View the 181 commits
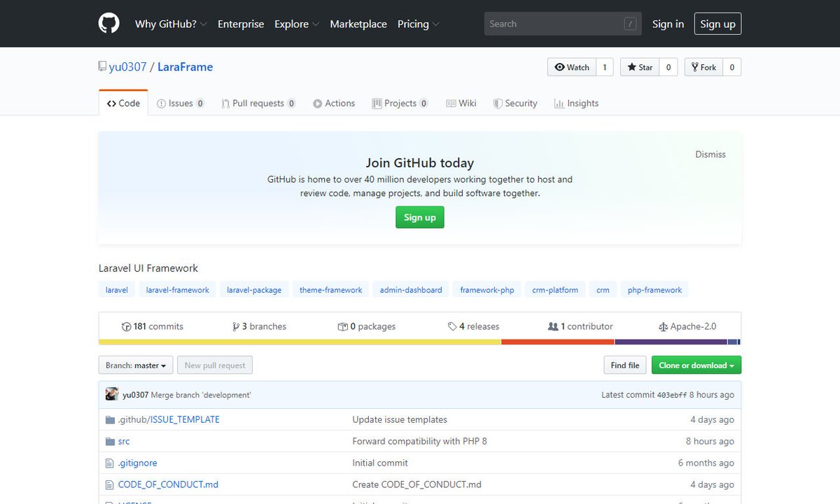This screenshot has height=504, width=840. (x=153, y=326)
